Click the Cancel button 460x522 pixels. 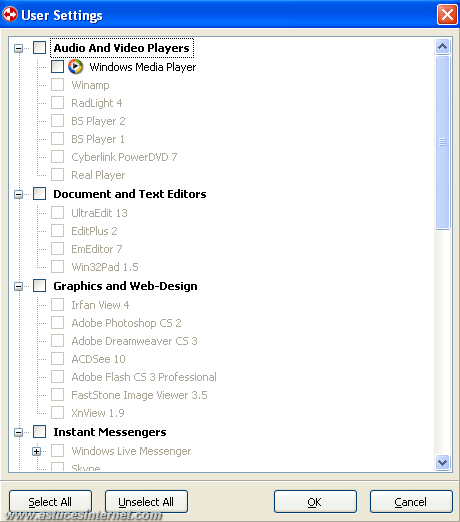[411, 502]
